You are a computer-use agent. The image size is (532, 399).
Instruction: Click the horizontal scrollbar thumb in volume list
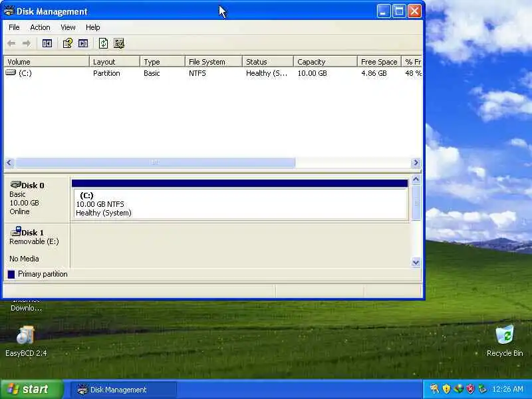pyautogui.click(x=155, y=163)
